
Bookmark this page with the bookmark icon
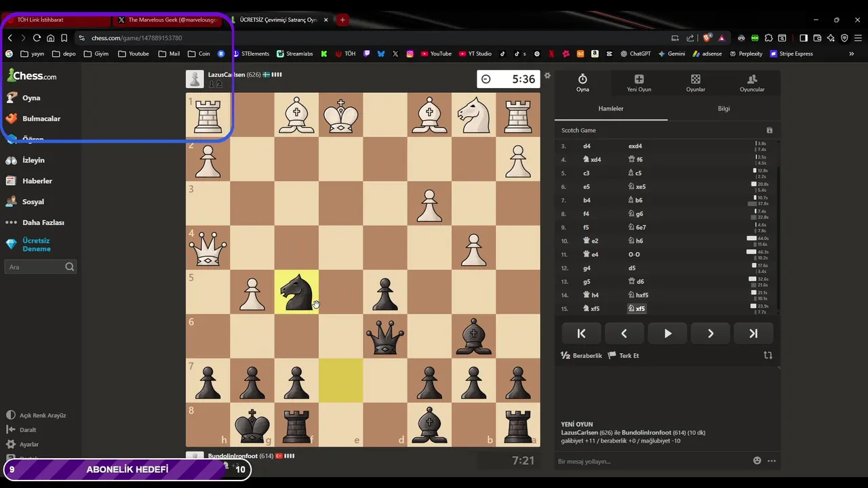point(64,38)
